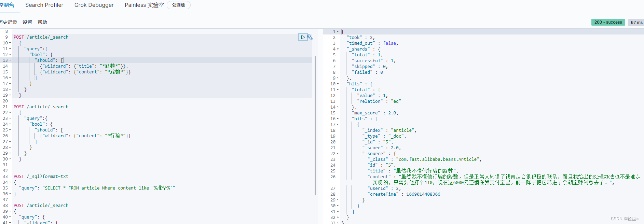Click first "POST /article/_search" request line
The width and height of the screenshot is (644, 224).
(41, 37)
